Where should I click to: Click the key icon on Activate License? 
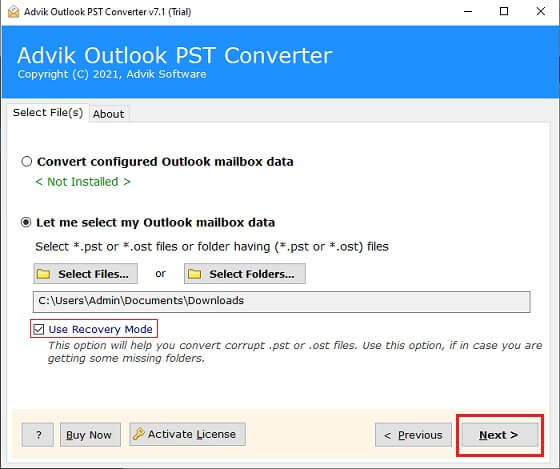[139, 434]
